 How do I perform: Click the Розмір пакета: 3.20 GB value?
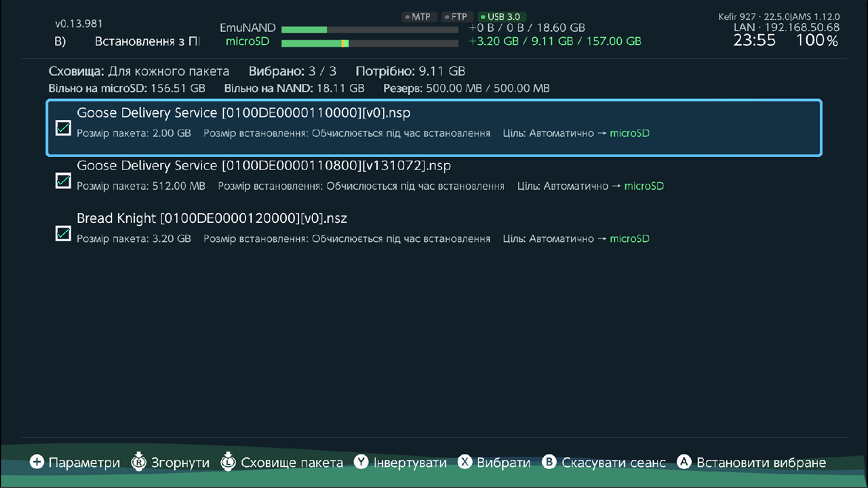coord(134,239)
